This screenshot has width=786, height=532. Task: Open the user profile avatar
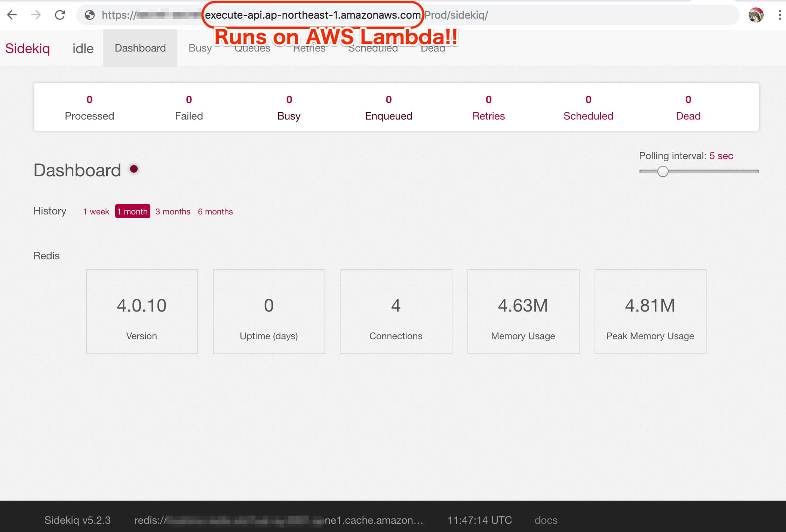755,15
